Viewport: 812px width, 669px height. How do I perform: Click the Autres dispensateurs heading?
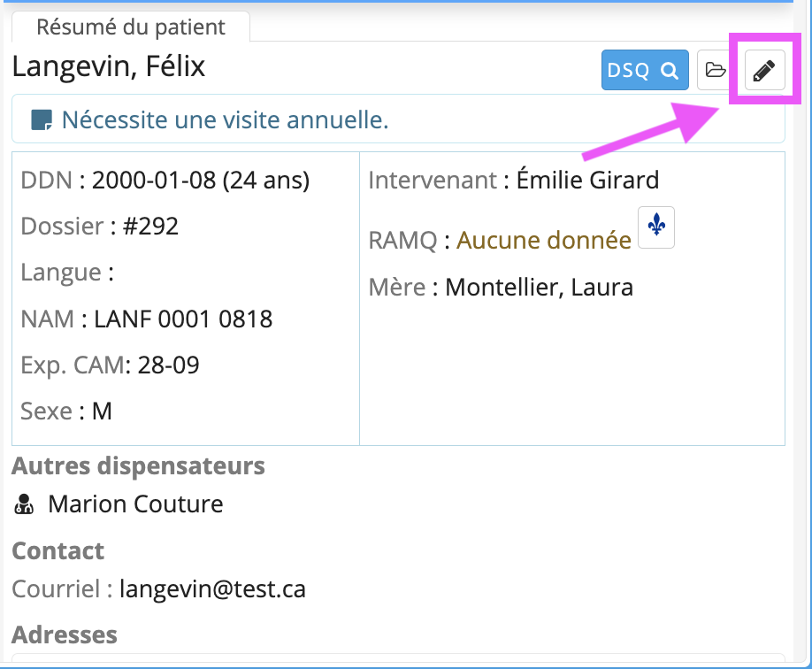(x=138, y=465)
